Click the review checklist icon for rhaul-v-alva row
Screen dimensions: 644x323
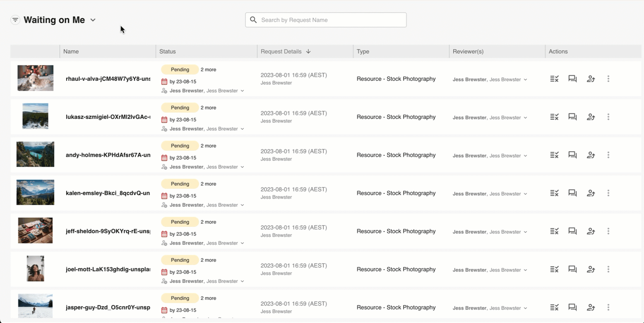[554, 79]
